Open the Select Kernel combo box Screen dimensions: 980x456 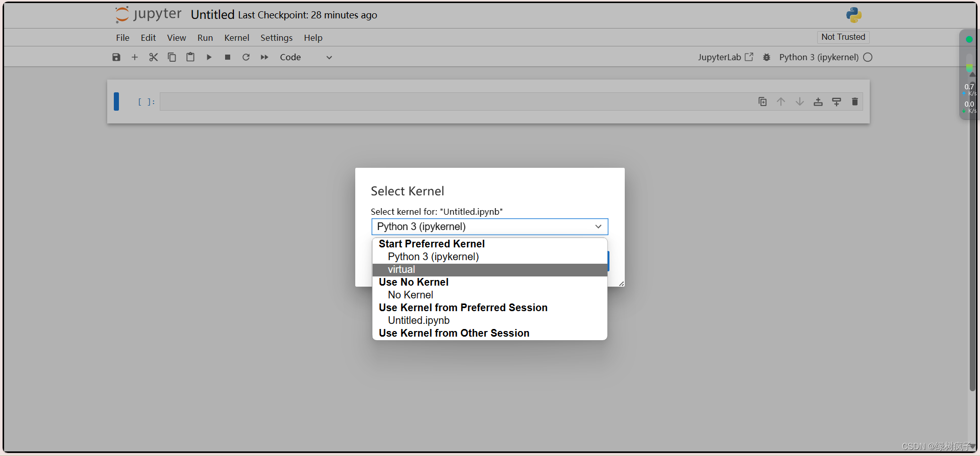pyautogui.click(x=489, y=226)
